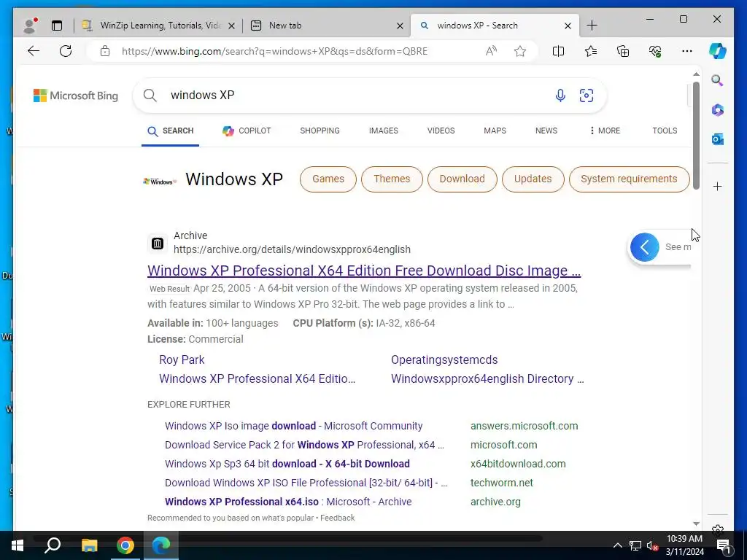
Task: Open the VIDEOS results tab
Action: pyautogui.click(x=441, y=131)
